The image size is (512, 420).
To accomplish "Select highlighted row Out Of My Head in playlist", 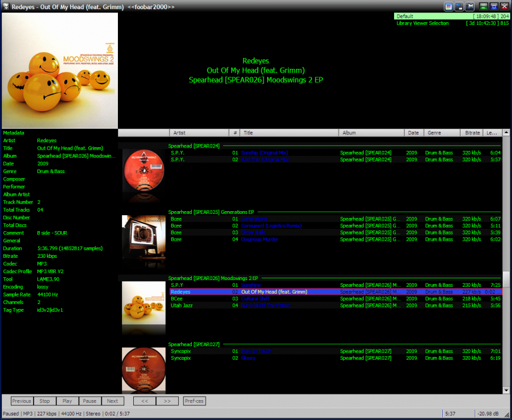I will (335, 292).
